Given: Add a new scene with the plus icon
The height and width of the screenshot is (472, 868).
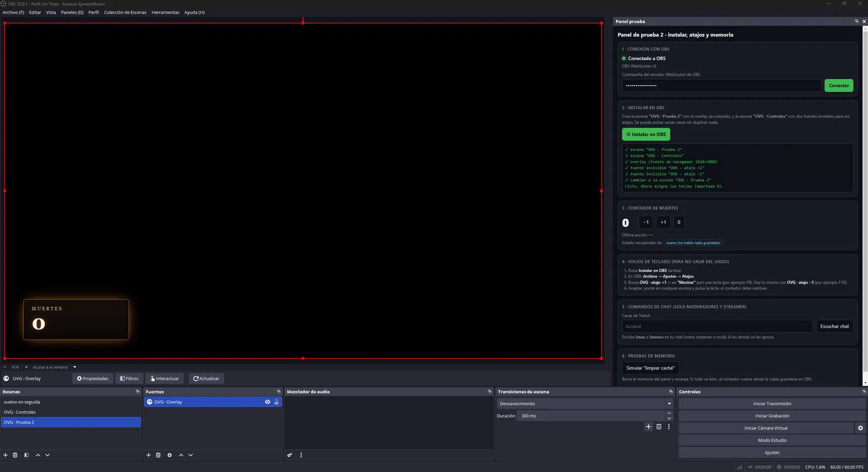Looking at the screenshot, I should pos(5,455).
